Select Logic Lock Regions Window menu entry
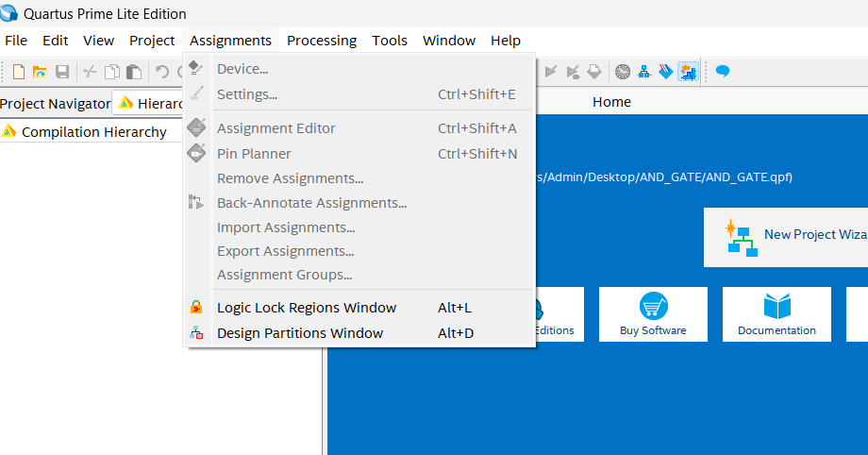Screen dimensions: 868x455 point(307,308)
